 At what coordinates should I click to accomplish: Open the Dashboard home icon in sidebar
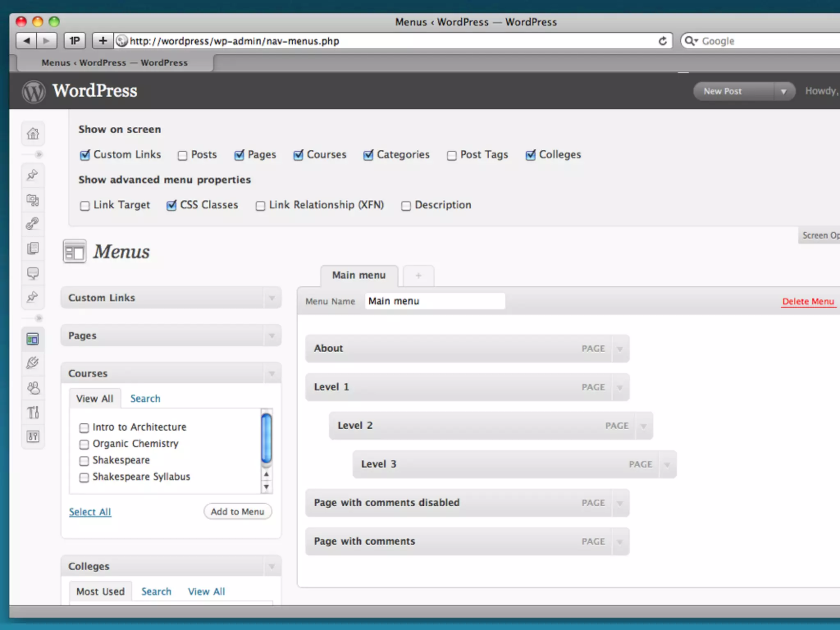click(33, 134)
